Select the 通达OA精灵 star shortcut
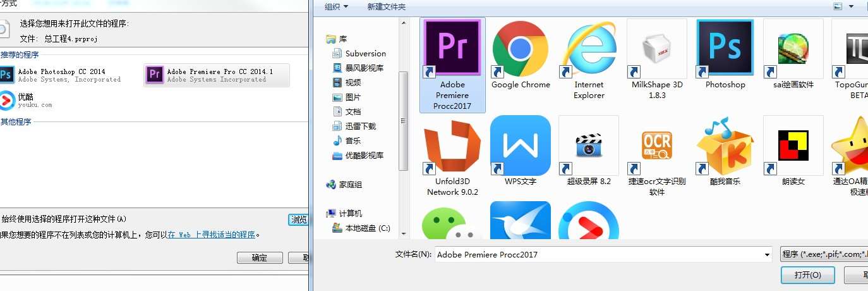Screen dimensions: 868x291 tap(850, 156)
